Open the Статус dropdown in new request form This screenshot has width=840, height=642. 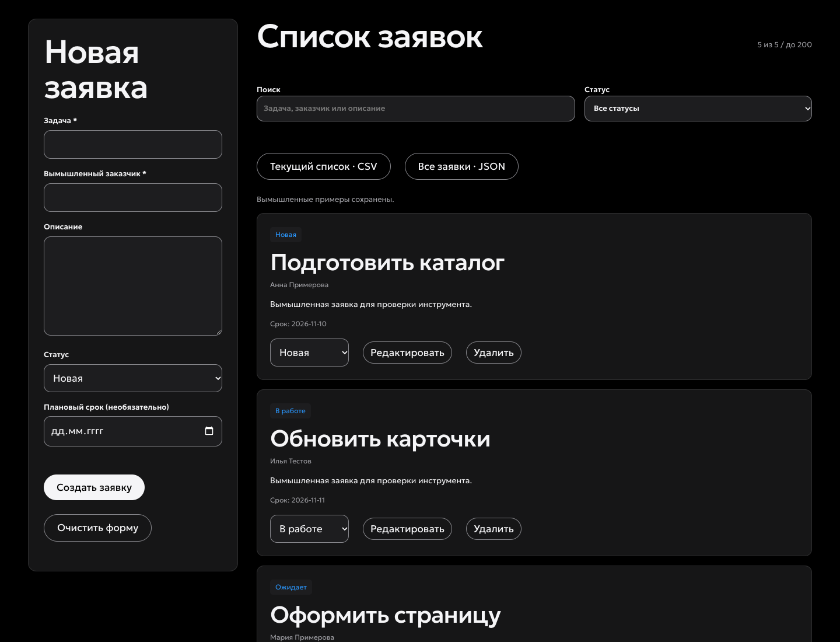133,378
